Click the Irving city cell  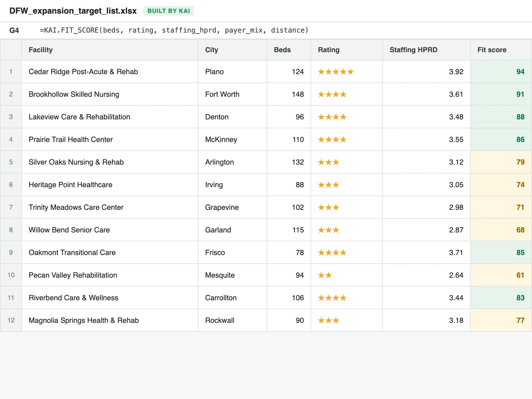(232, 185)
